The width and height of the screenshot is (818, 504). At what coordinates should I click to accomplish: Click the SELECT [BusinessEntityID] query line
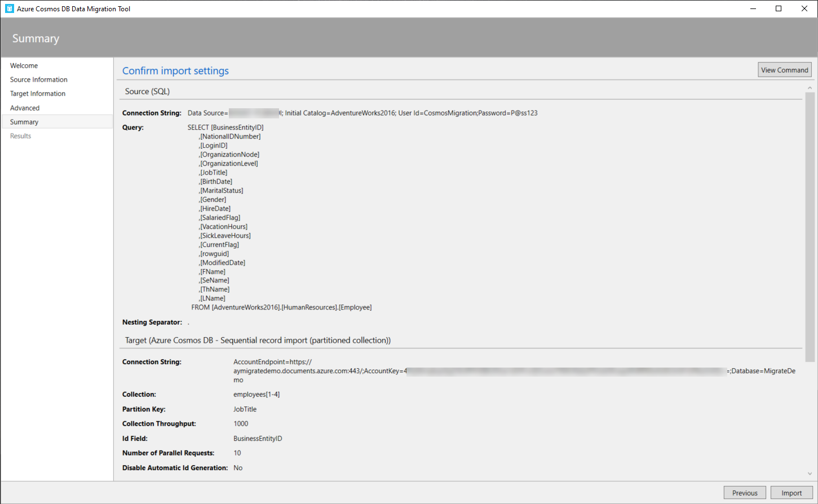tap(225, 127)
